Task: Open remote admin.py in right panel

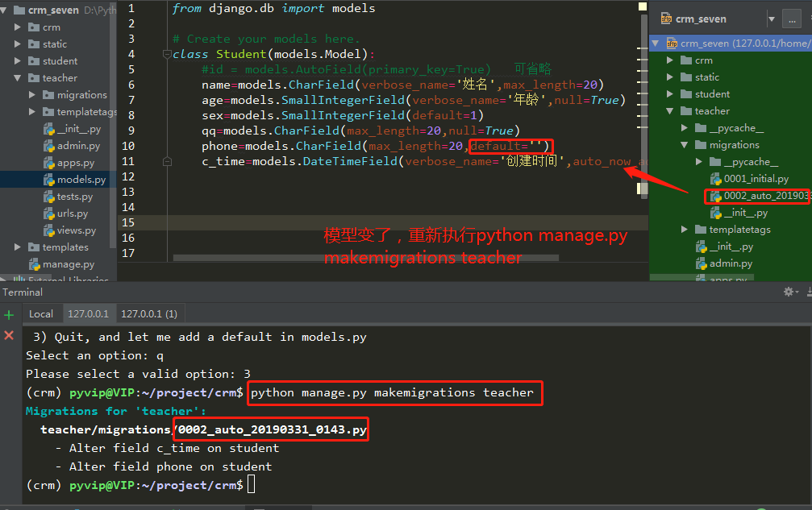Action: (x=731, y=263)
